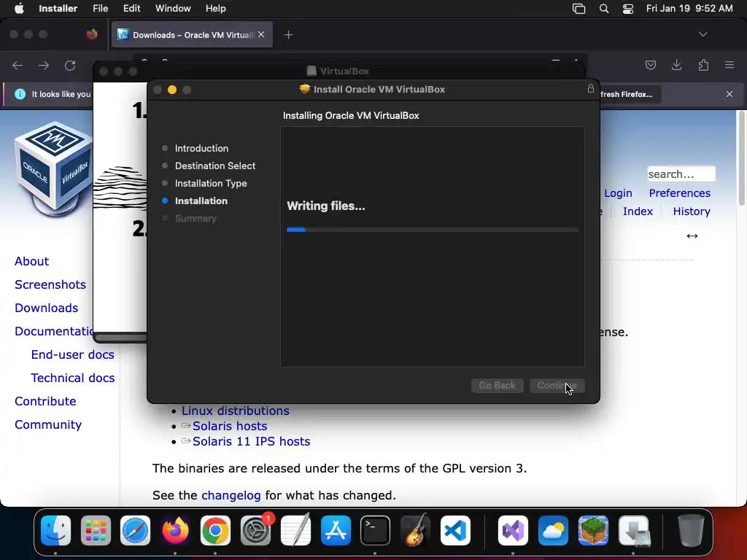
Task: Select the Installation Type step
Action: (211, 183)
